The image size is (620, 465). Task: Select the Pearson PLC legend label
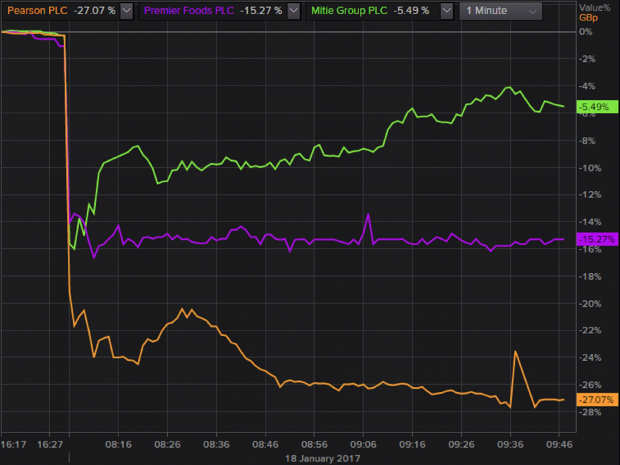(x=33, y=11)
